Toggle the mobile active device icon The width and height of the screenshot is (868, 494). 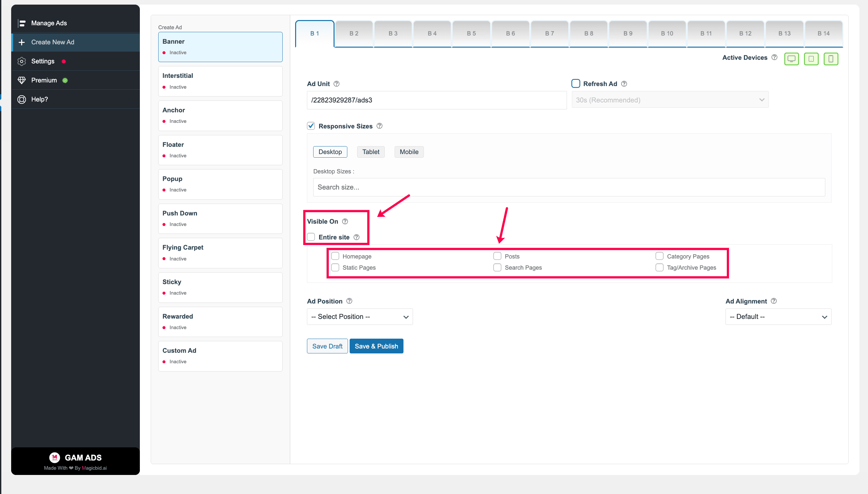[831, 59]
